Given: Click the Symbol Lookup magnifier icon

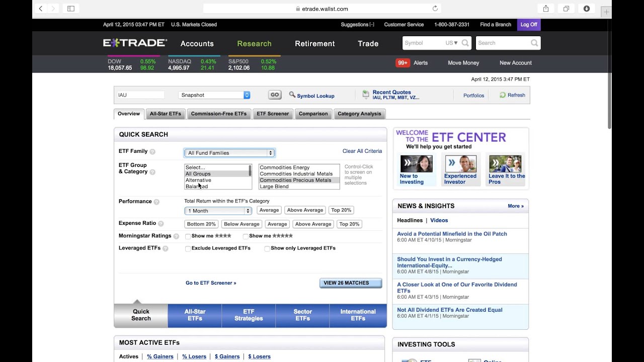Looking at the screenshot, I should (292, 95).
